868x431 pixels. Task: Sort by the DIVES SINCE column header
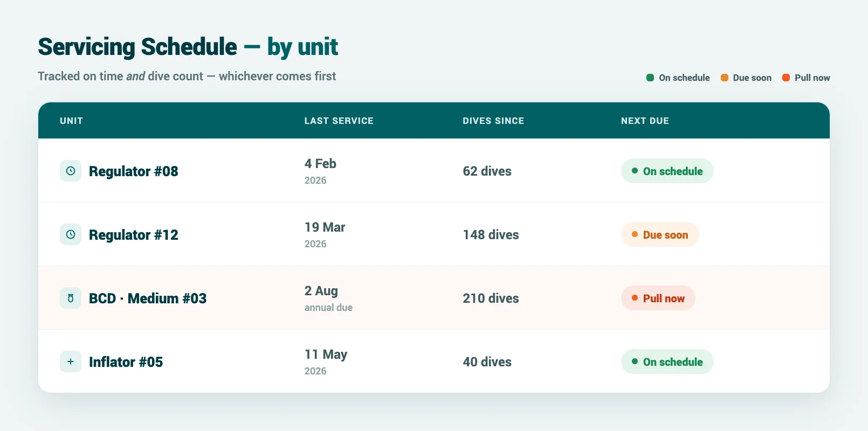click(x=493, y=121)
